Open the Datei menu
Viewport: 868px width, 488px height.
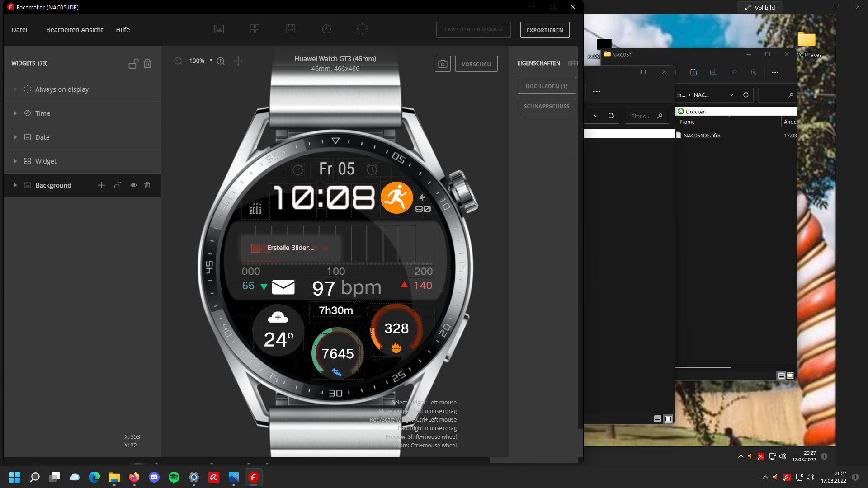tap(19, 30)
